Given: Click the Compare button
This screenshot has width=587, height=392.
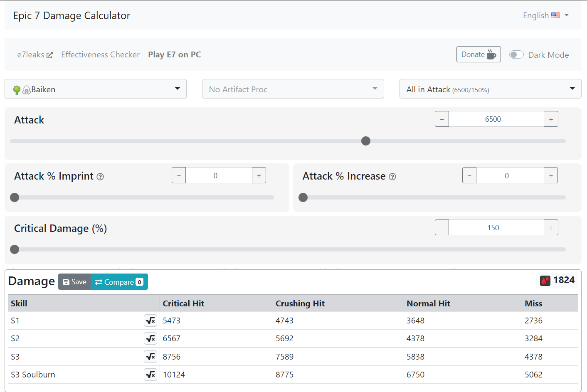Looking at the screenshot, I should tap(119, 282).
